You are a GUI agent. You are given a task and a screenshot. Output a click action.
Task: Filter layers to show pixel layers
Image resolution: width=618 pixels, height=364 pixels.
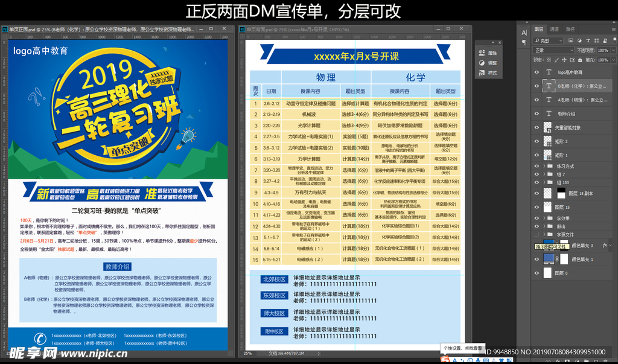coord(571,41)
